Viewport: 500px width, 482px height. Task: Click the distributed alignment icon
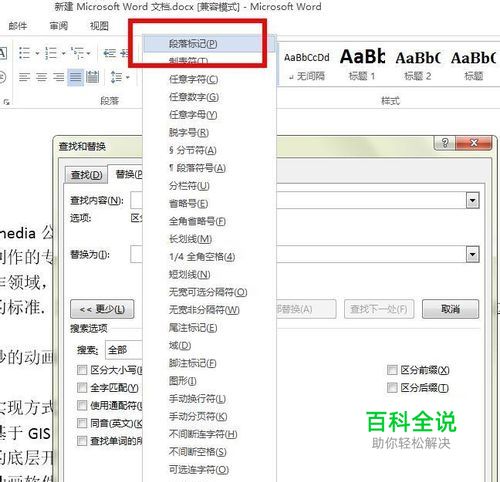pyautogui.click(x=92, y=77)
